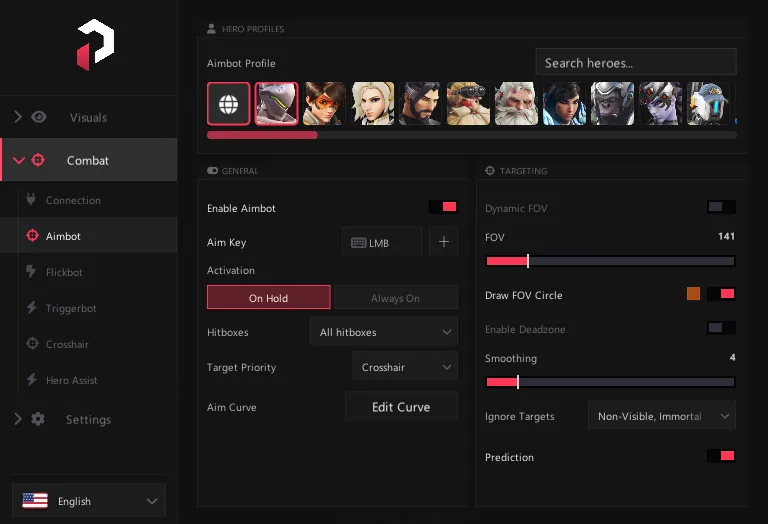The width and height of the screenshot is (768, 524).
Task: Pick the Mercy hero portrait
Action: point(372,104)
